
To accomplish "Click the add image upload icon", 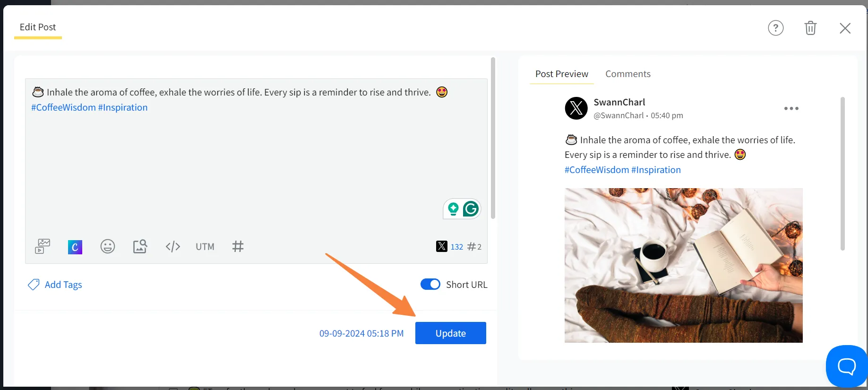I will (x=140, y=246).
